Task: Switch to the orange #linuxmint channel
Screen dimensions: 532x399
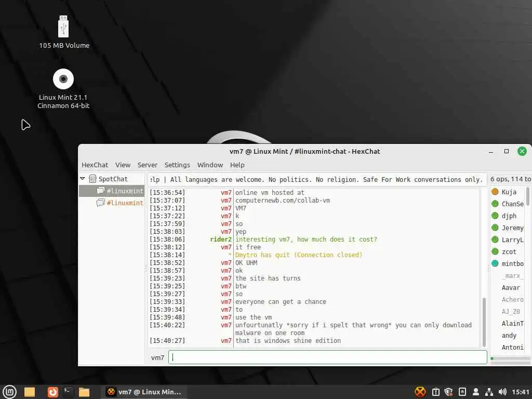Action: click(112, 203)
